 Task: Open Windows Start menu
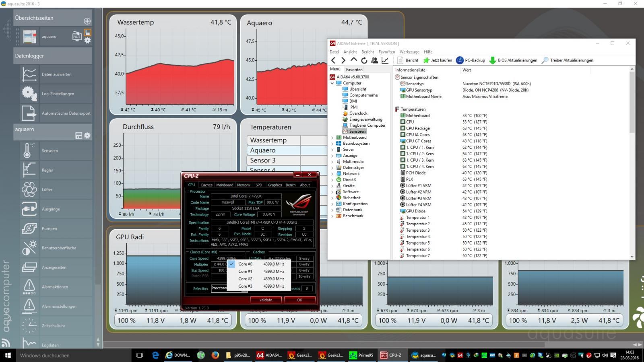(8, 355)
